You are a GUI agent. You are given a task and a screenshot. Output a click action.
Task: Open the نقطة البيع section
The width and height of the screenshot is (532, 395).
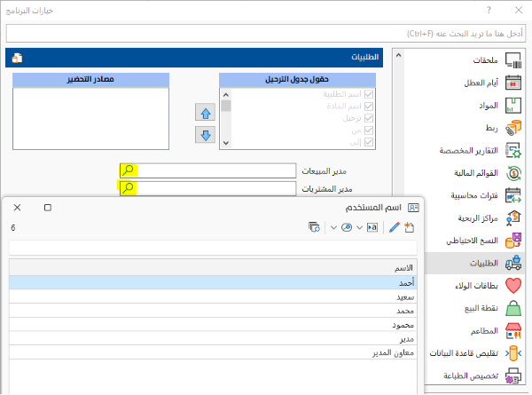click(493, 308)
